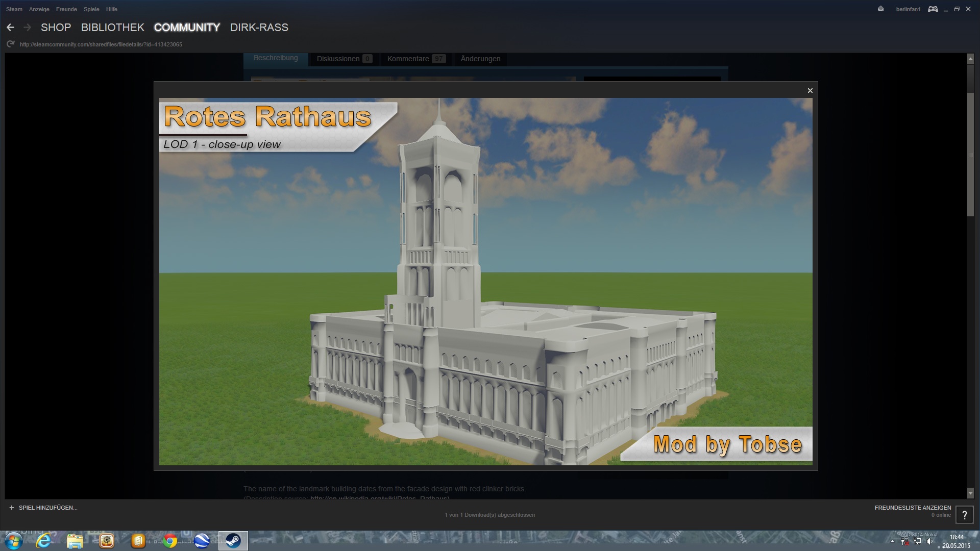Screen dimensions: 980x551
Task: Switch to the BIBLIOTHEK section
Action: tap(112, 28)
